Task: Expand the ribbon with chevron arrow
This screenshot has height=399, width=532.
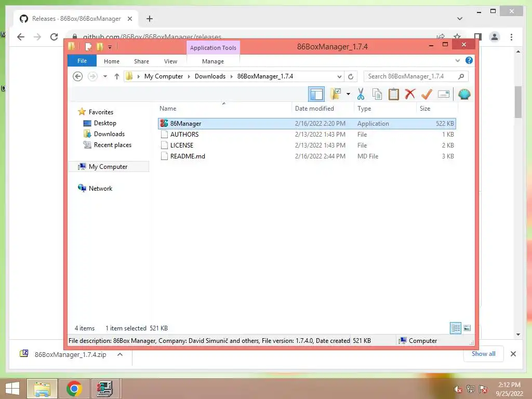Action: pos(457,60)
